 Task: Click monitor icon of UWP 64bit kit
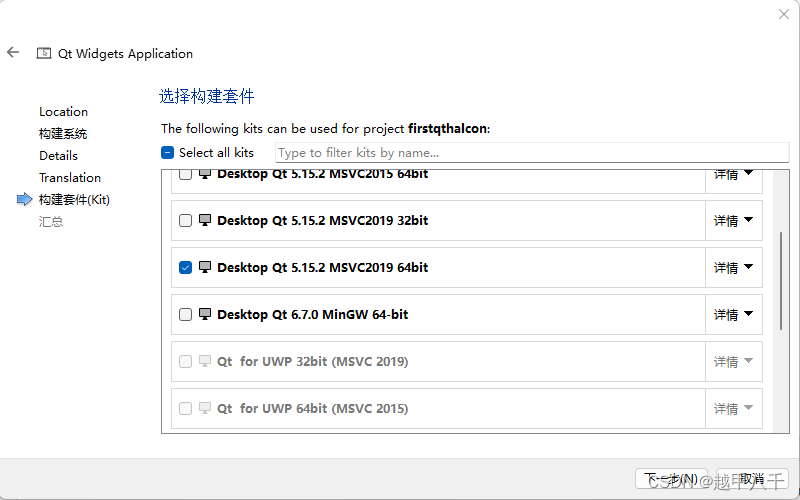pyautogui.click(x=205, y=408)
